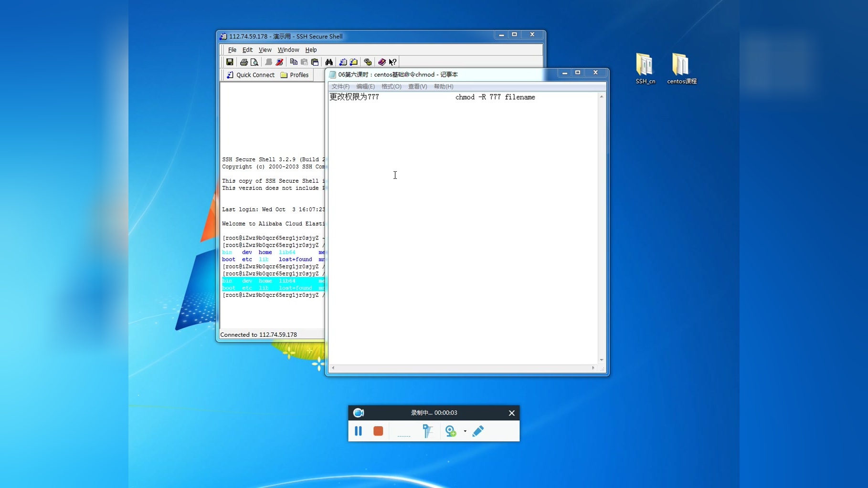The width and height of the screenshot is (868, 488).
Task: Minimize the Notepad window
Action: click(x=565, y=73)
